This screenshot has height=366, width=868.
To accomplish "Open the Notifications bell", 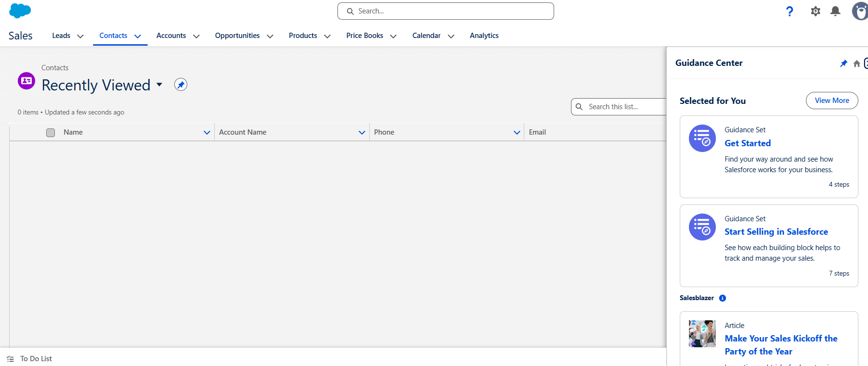I will [x=835, y=11].
